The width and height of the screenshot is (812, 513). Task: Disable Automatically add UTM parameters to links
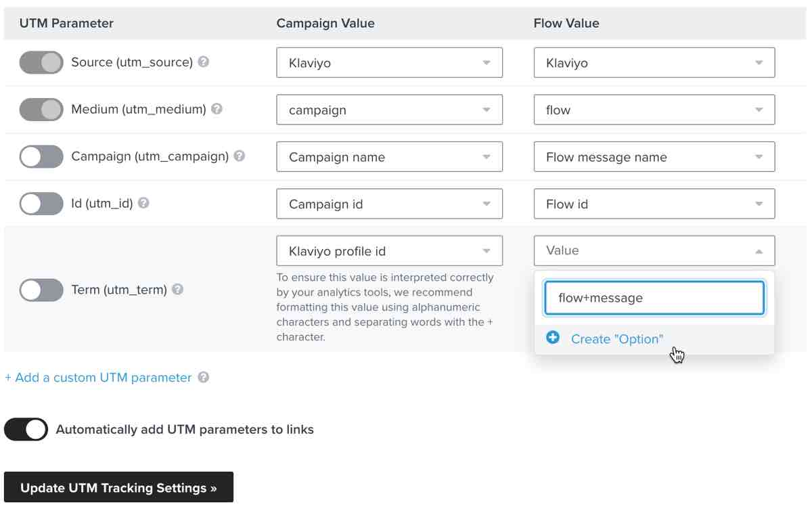(26, 429)
